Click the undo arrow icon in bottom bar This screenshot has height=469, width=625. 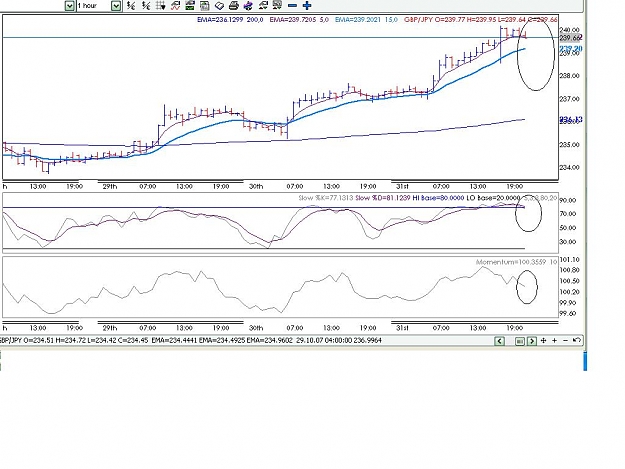[x=576, y=340]
